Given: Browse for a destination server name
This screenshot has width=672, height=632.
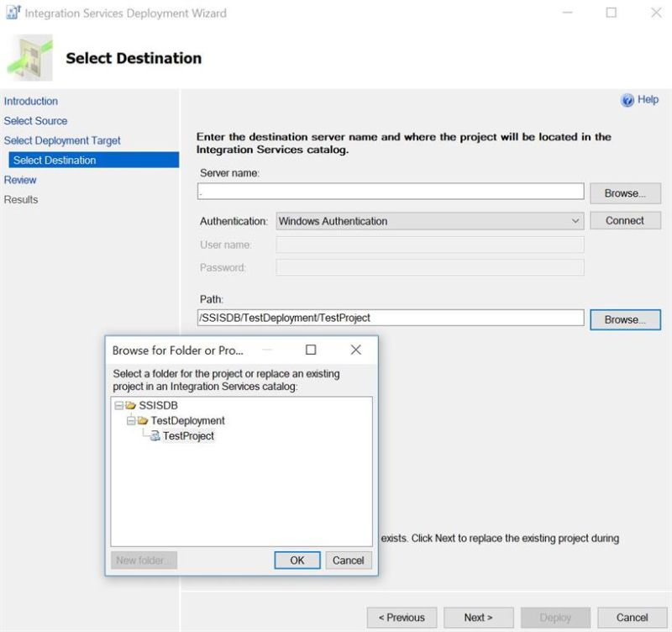Looking at the screenshot, I should 625,192.
